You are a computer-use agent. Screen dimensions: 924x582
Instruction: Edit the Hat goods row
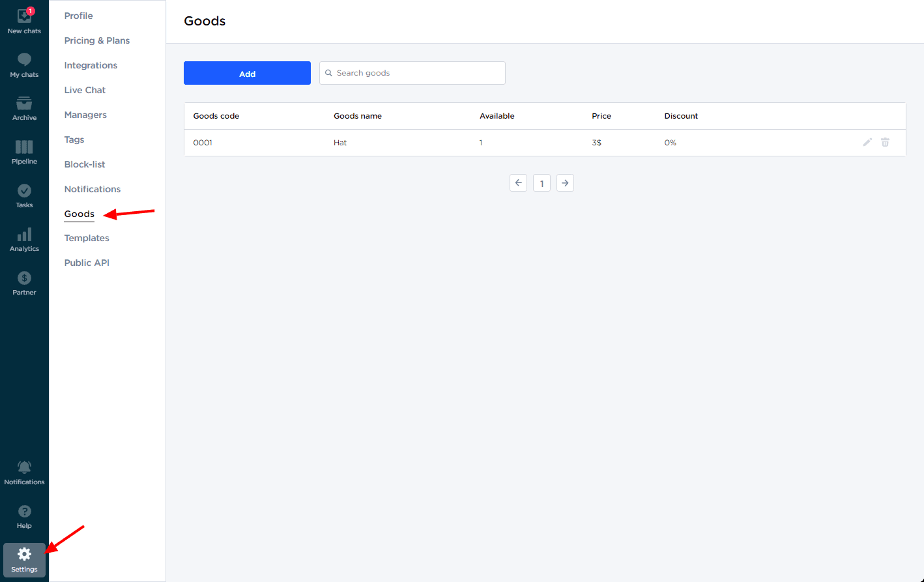(867, 142)
